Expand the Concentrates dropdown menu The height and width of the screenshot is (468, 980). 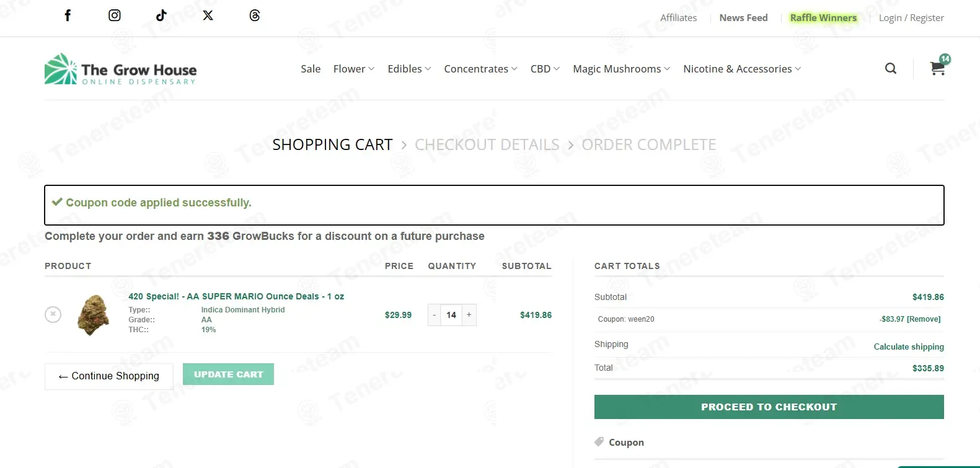point(481,69)
